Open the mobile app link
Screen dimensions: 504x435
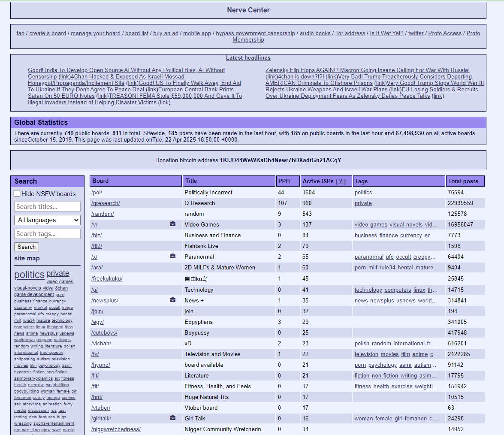tap(197, 33)
